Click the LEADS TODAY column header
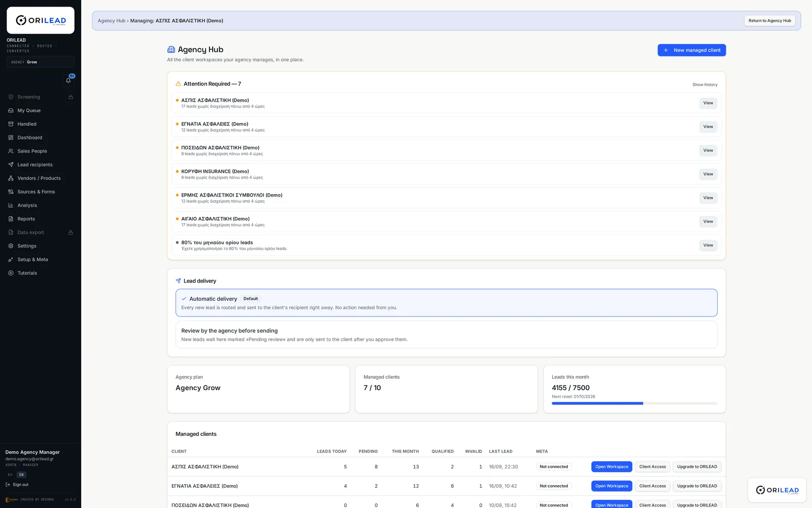 click(331, 452)
